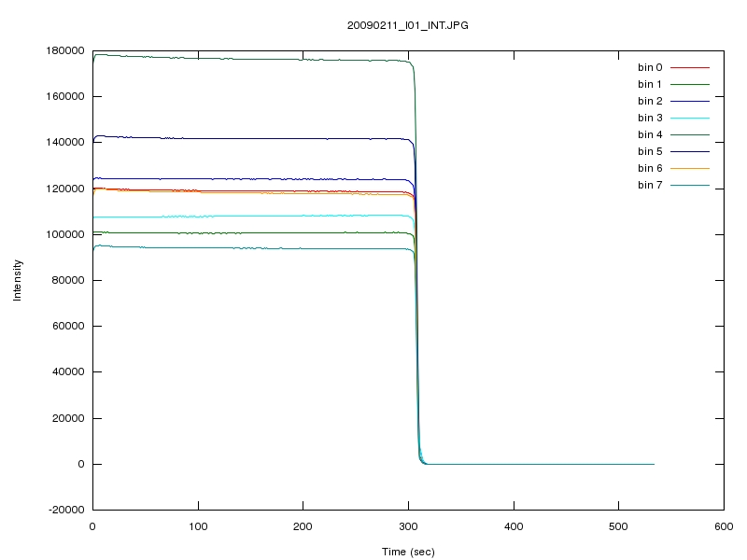
Task: Click the 300 x-axis tick label
Action: coord(408,526)
